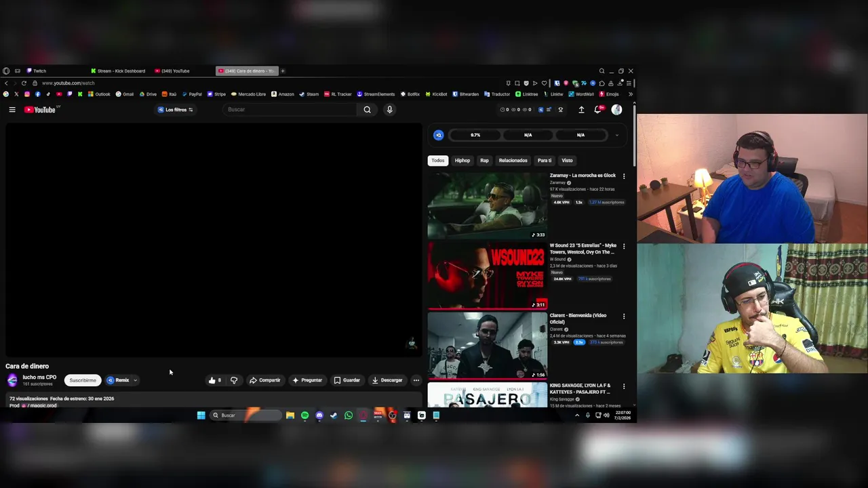The image size is (868, 488).
Task: Reload the page with browser refresh button
Action: (x=24, y=83)
